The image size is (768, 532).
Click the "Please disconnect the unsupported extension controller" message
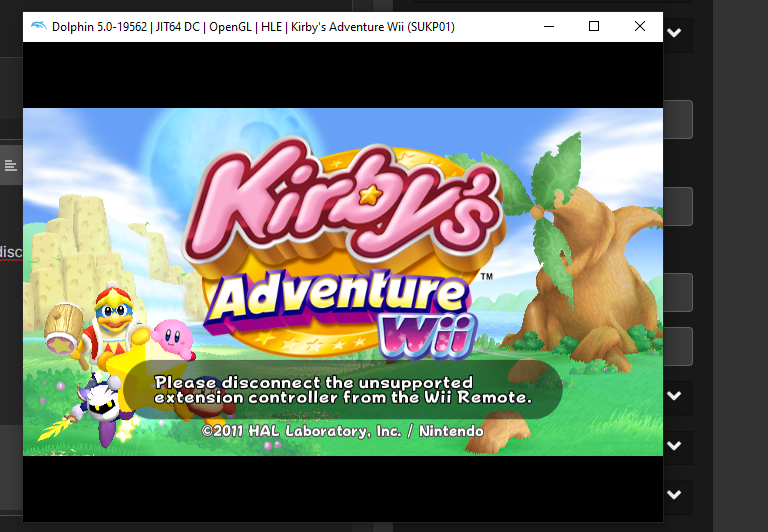point(343,389)
